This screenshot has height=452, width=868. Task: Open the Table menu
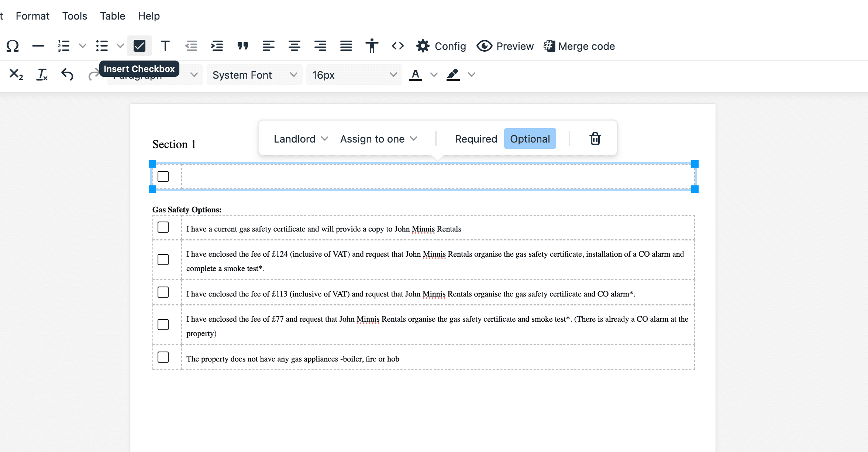point(113,16)
